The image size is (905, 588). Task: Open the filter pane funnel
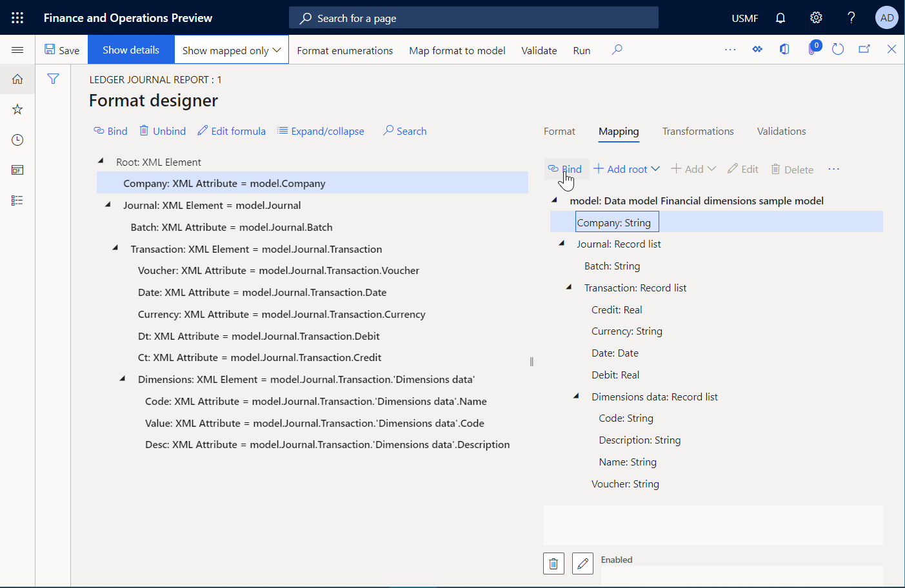click(53, 79)
